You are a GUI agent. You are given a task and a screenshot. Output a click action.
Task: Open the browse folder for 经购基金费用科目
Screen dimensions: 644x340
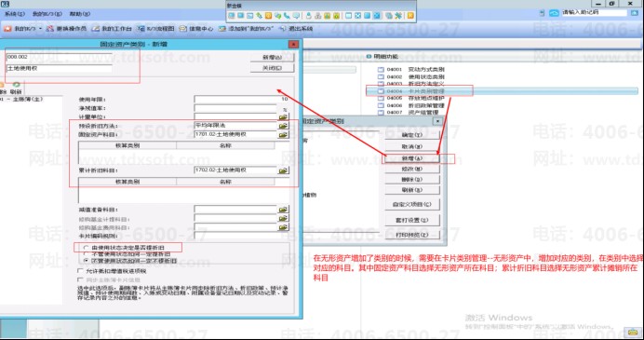[284, 227]
